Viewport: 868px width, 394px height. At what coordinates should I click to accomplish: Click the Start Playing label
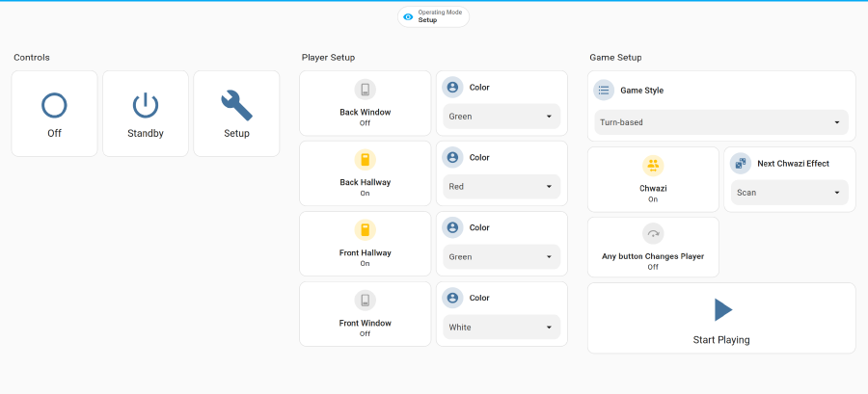point(721,340)
